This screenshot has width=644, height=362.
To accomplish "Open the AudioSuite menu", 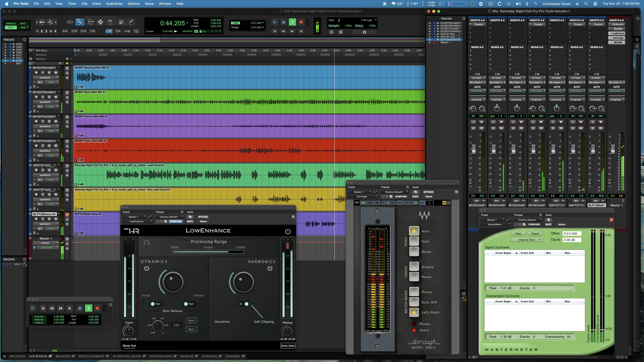I will (x=114, y=4).
